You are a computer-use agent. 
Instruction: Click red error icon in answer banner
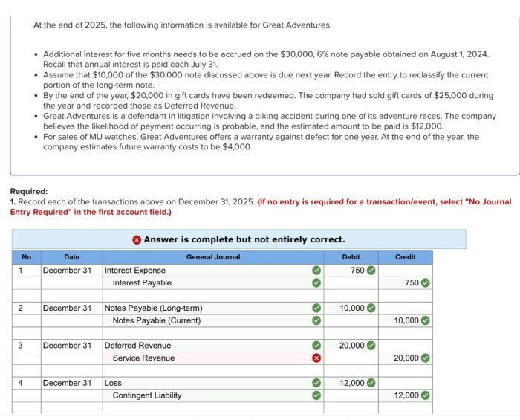coord(137,239)
